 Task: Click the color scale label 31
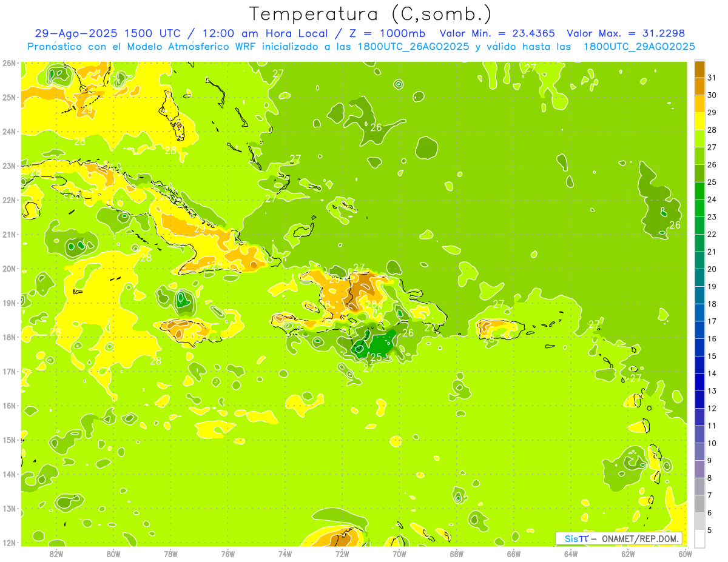712,78
